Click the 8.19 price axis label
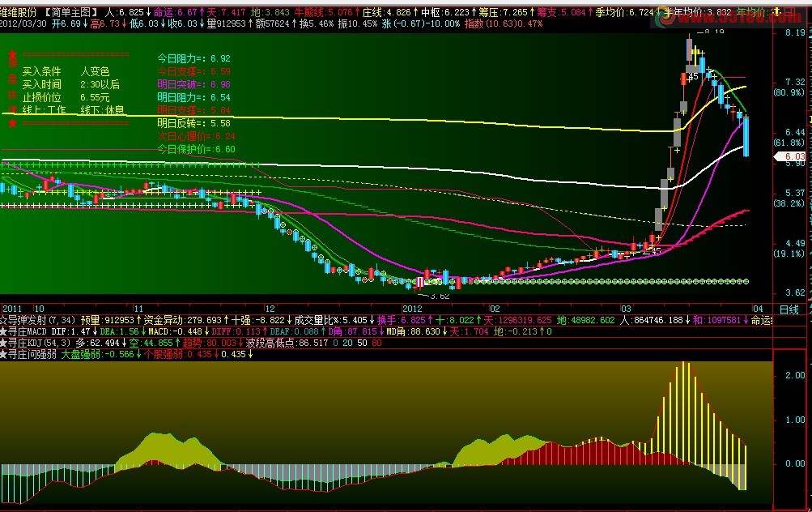 pyautogui.click(x=795, y=32)
